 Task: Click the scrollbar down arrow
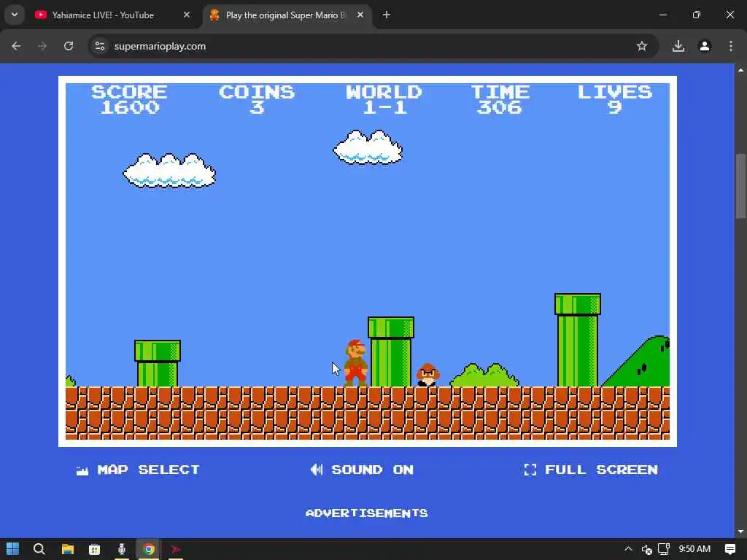[x=741, y=532]
